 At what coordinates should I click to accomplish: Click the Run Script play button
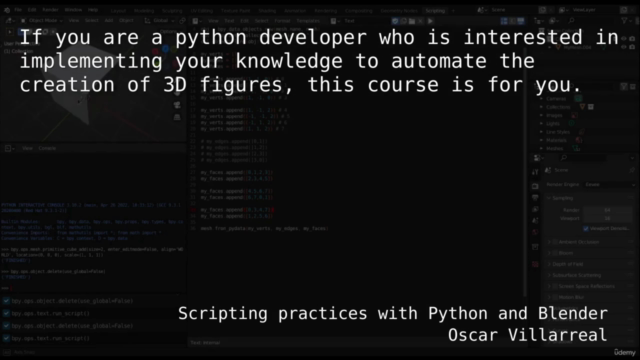tap(430, 21)
